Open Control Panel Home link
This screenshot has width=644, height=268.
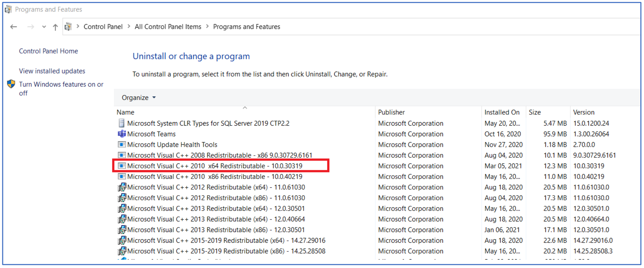click(49, 51)
